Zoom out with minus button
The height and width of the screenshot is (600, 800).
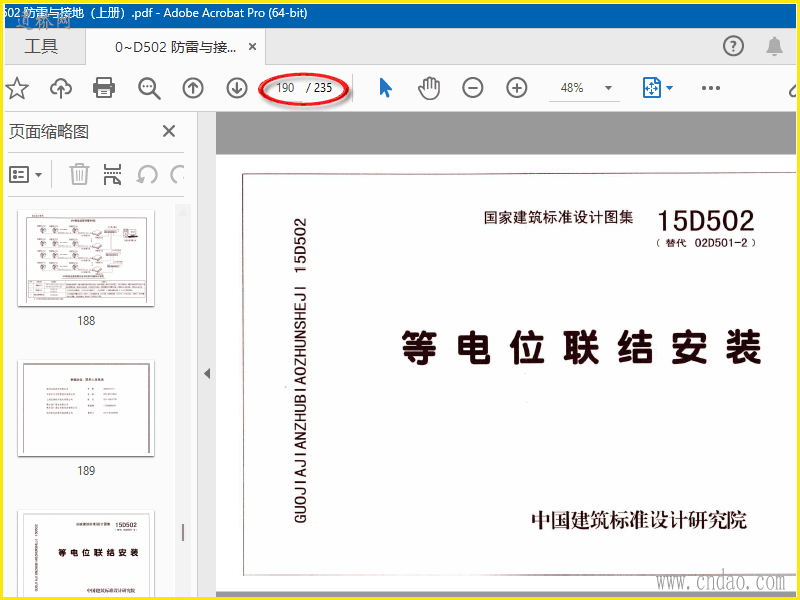pos(472,88)
